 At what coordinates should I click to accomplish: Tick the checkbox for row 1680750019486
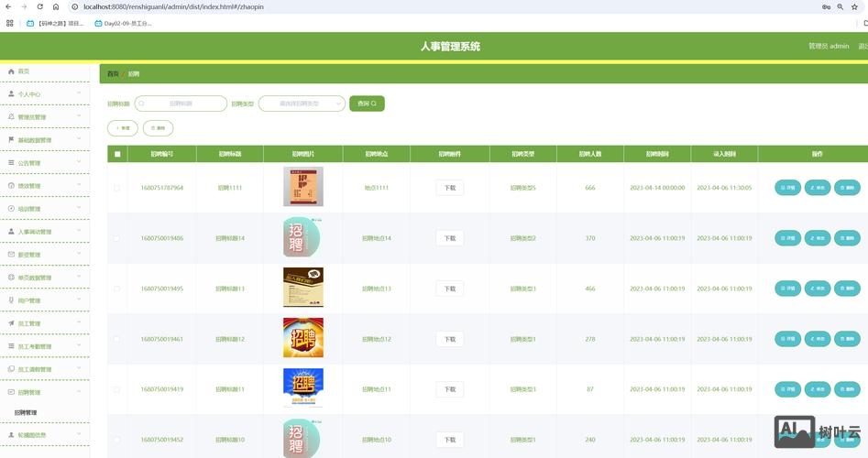point(116,238)
